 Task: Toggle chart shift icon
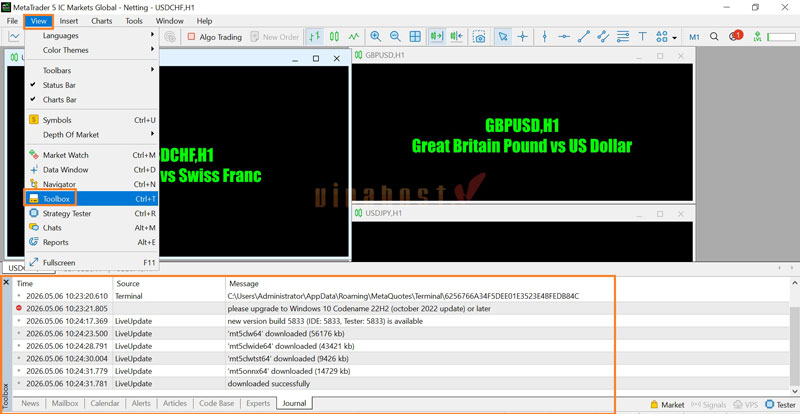pyautogui.click(x=456, y=36)
